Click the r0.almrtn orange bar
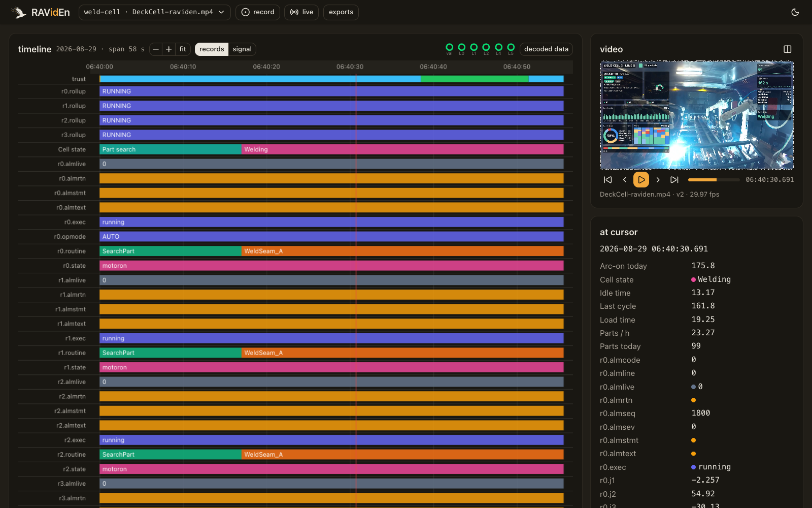The width and height of the screenshot is (812, 508). (331, 178)
